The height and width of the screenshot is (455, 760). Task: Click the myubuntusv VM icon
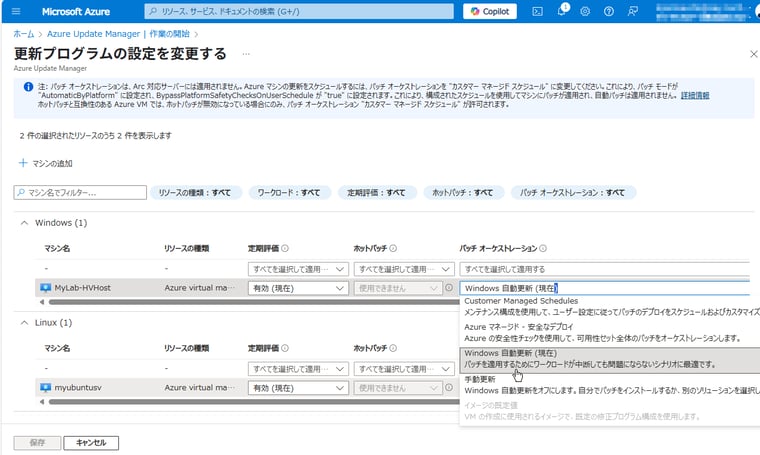point(46,388)
